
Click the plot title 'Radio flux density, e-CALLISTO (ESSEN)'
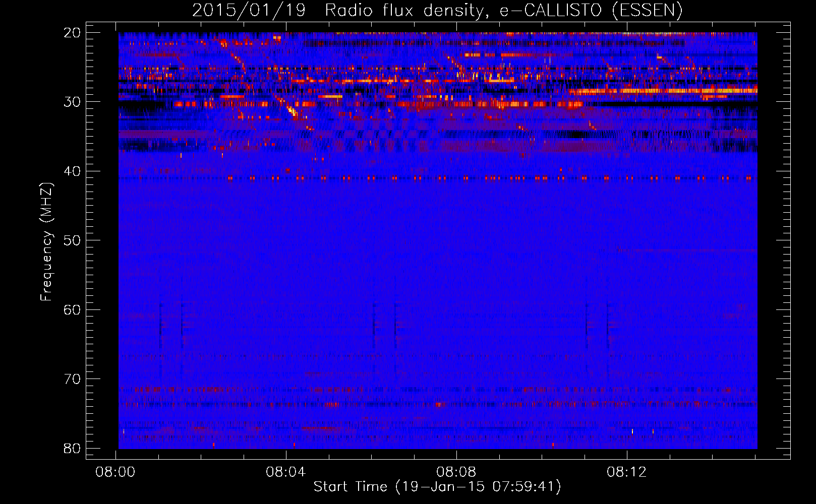click(x=504, y=10)
